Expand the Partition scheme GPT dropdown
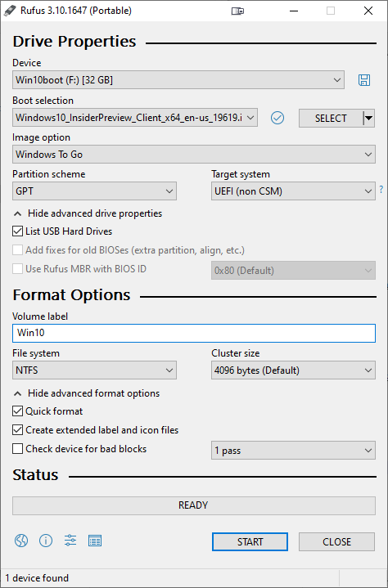Viewport: 388px width, 588px height. point(94,191)
